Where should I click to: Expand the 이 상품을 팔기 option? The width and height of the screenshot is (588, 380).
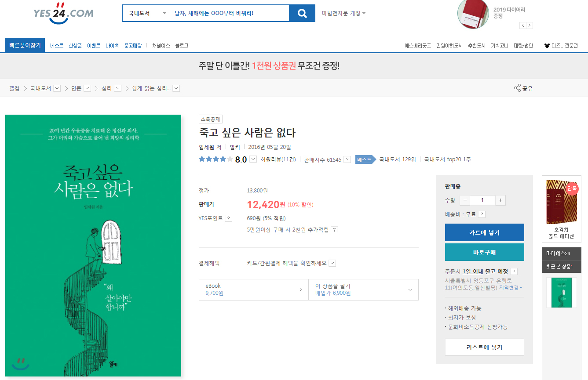pyautogui.click(x=410, y=290)
